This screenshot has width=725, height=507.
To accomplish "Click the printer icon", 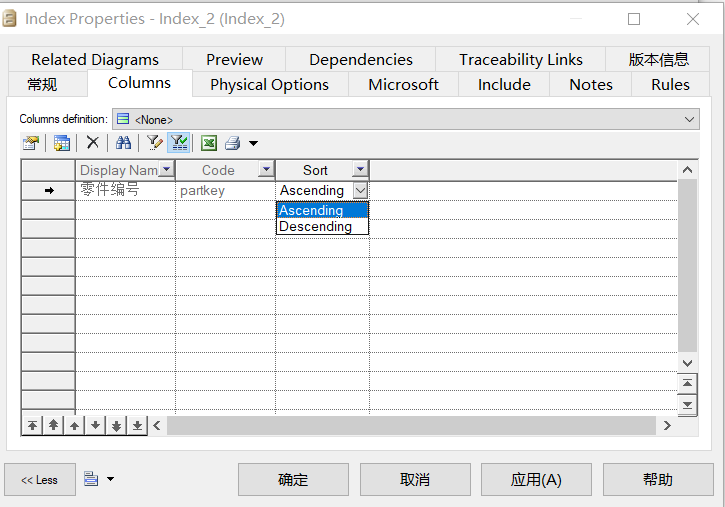I will point(233,143).
